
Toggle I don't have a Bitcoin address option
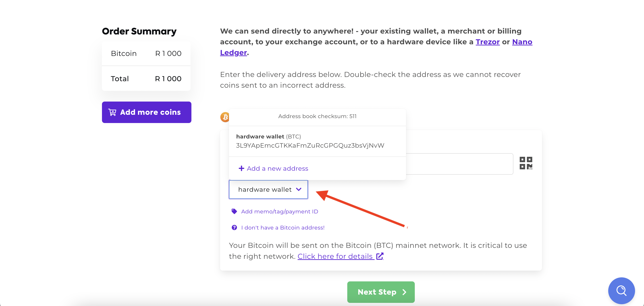click(282, 227)
